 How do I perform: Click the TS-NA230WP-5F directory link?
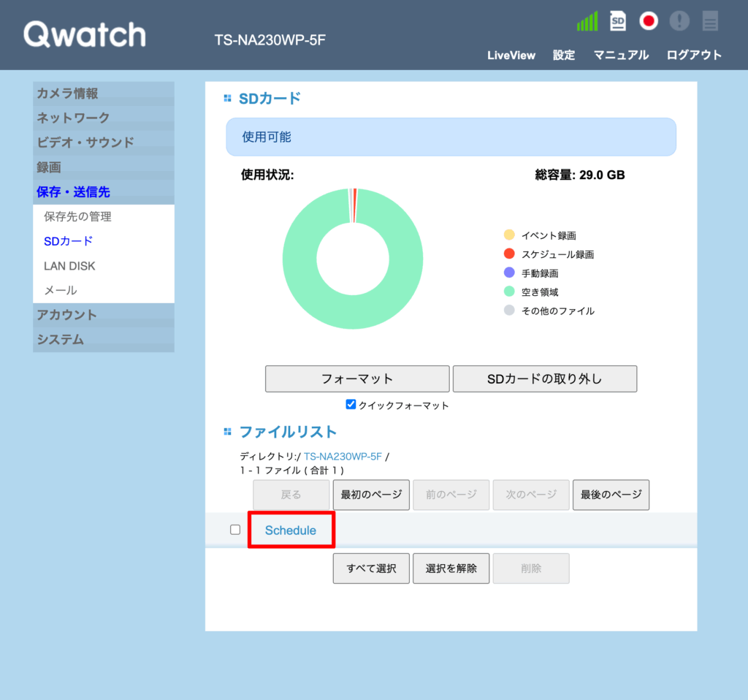[x=343, y=457]
